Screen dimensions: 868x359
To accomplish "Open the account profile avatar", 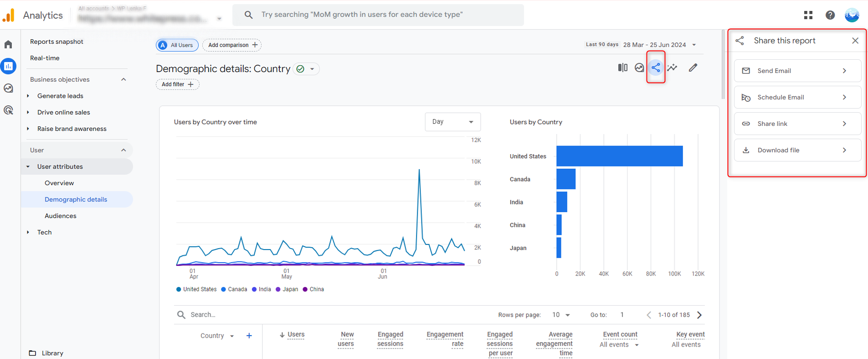I will pos(852,15).
